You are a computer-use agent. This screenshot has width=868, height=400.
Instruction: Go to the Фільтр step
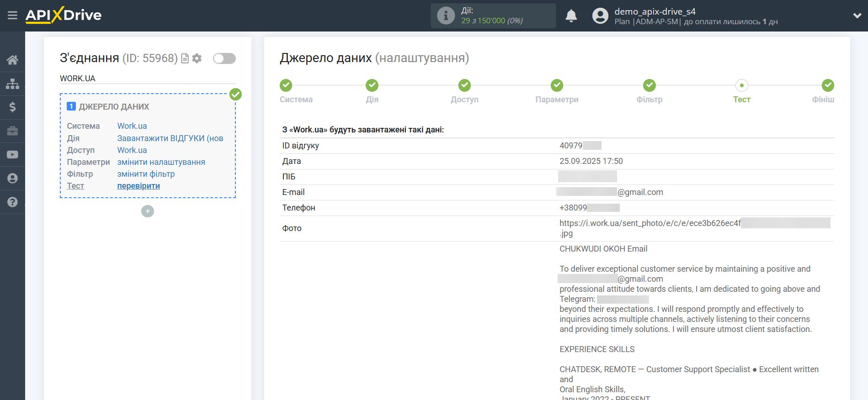click(649, 85)
